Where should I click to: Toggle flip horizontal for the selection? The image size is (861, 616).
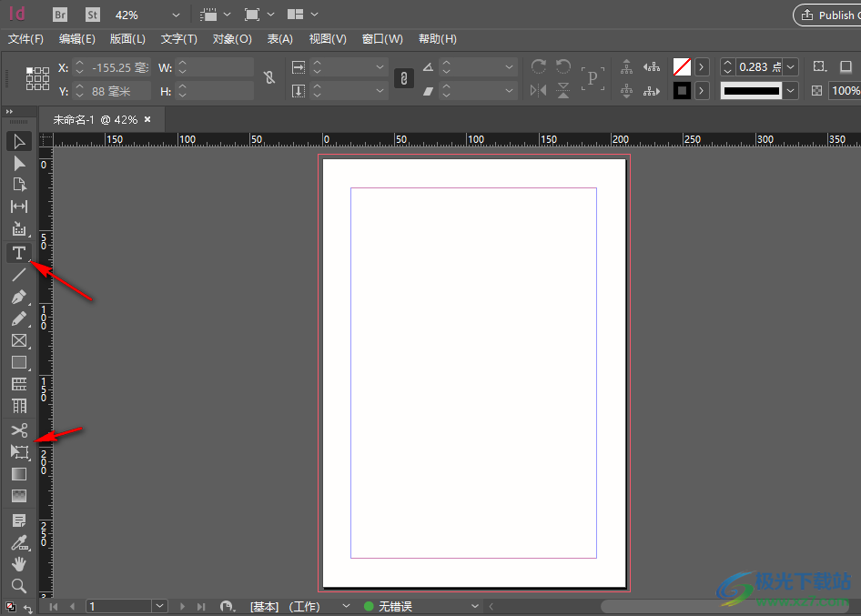[537, 90]
